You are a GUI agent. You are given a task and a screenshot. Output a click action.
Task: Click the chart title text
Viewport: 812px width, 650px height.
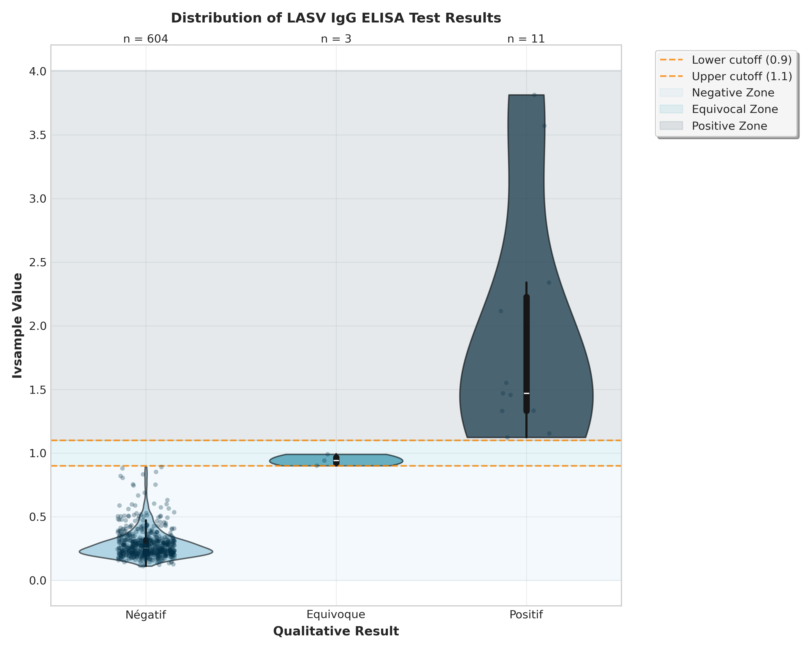click(x=336, y=18)
